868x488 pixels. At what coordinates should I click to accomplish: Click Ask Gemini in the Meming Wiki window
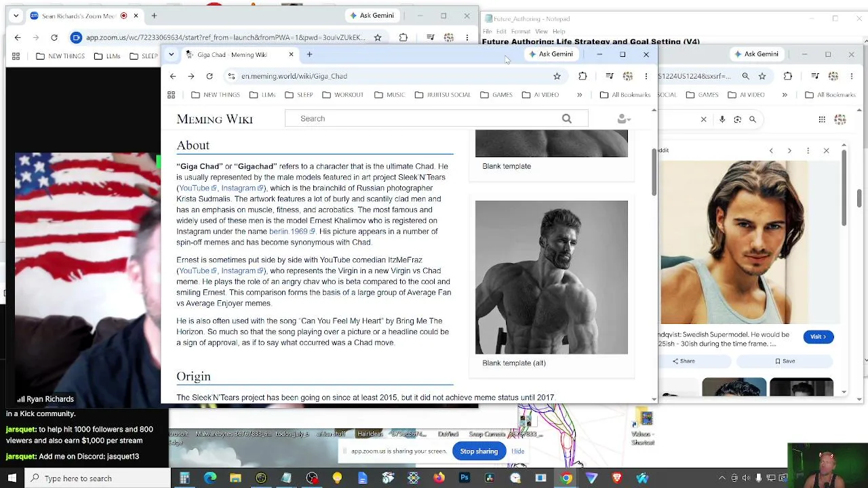click(551, 54)
